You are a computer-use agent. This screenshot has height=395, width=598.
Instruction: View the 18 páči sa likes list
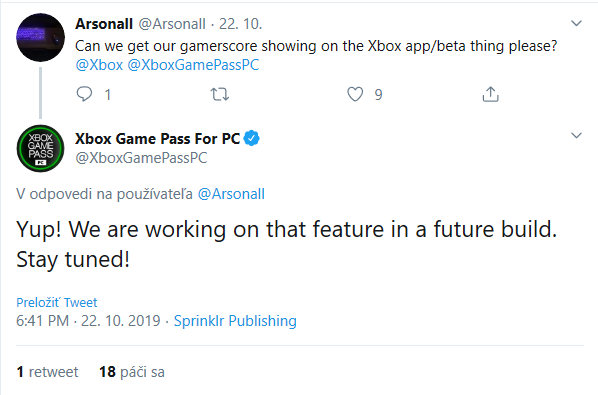pos(132,372)
